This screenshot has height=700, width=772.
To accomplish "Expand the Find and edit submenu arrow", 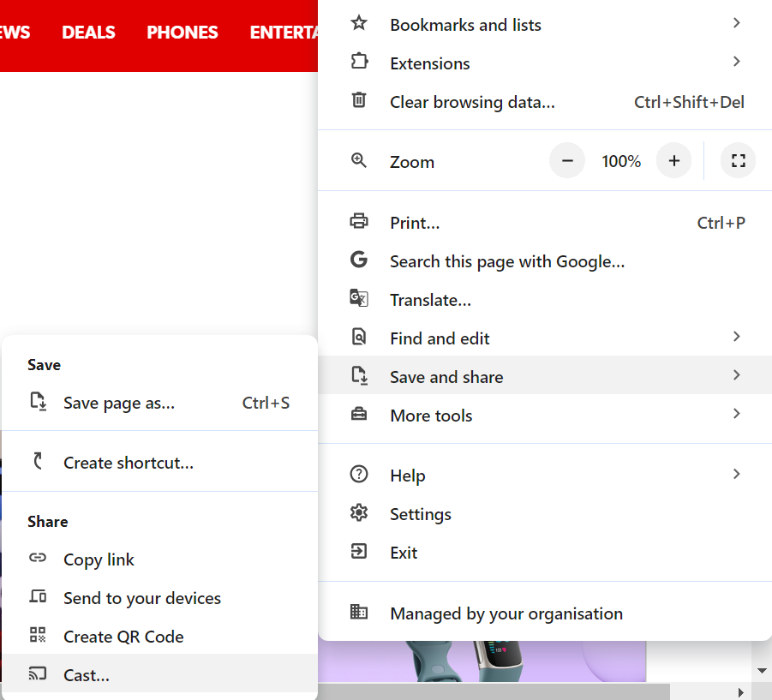I will [x=737, y=337].
